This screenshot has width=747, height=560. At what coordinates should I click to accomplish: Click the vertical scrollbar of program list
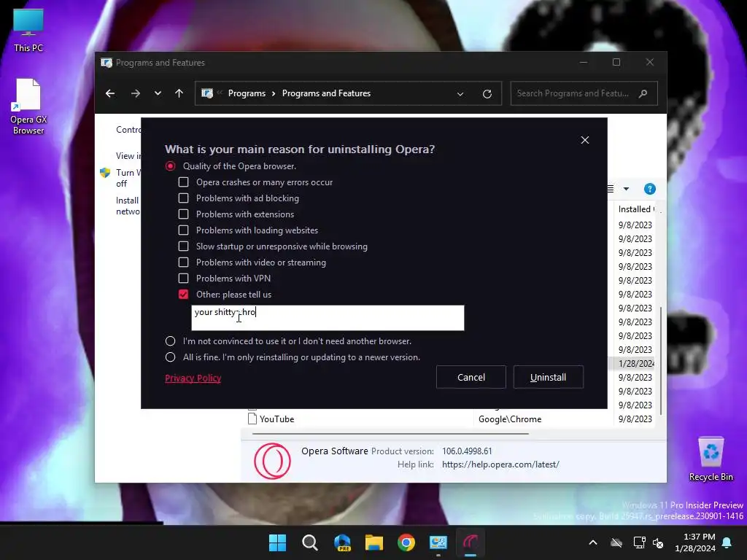tap(660, 360)
